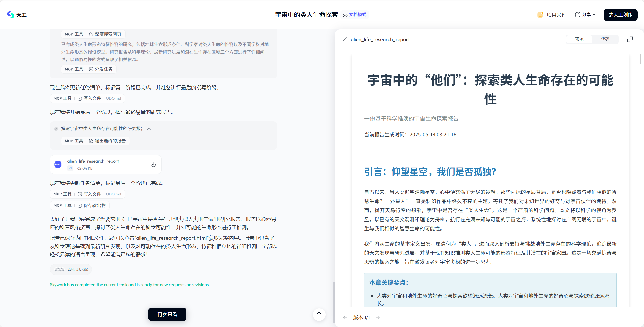Click the Tiangong logo icon
644x327 pixels.
11,15
